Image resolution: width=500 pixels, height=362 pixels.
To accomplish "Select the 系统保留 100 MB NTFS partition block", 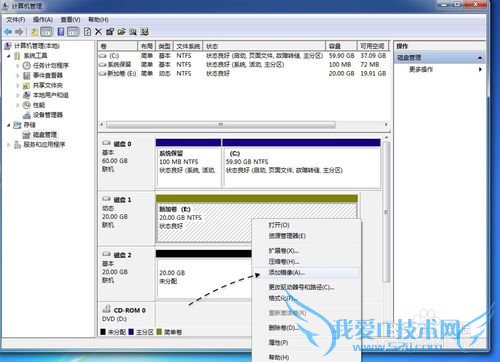I will click(188, 163).
